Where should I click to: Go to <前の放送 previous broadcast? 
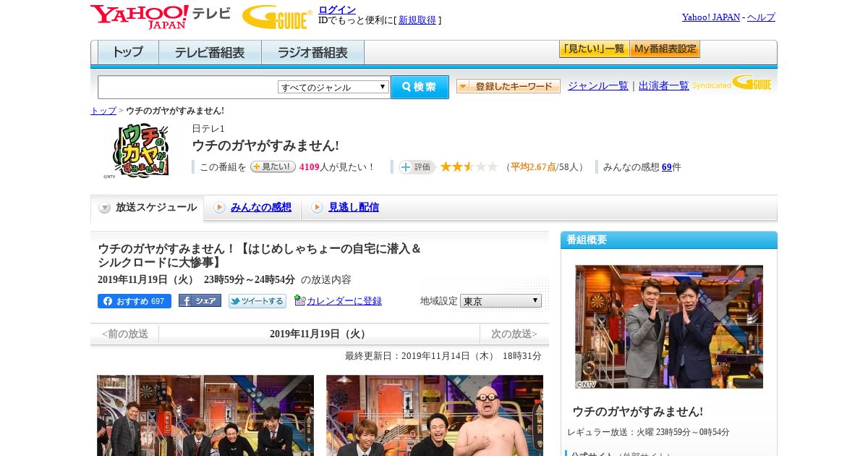pyautogui.click(x=124, y=334)
